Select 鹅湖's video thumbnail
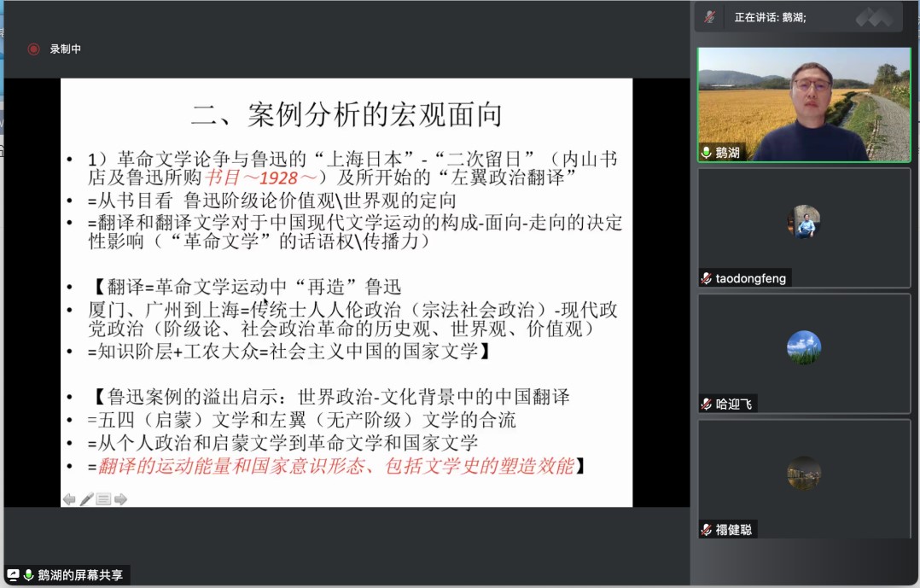The image size is (920, 588). 804,104
